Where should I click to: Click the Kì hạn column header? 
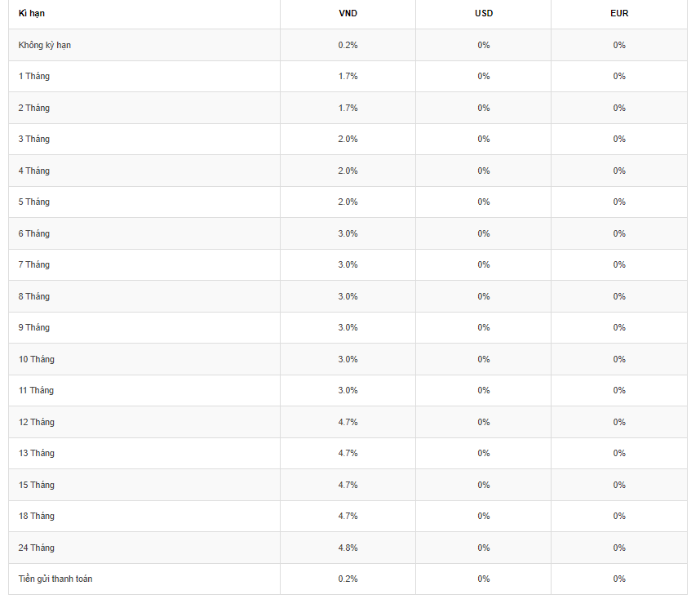31,13
